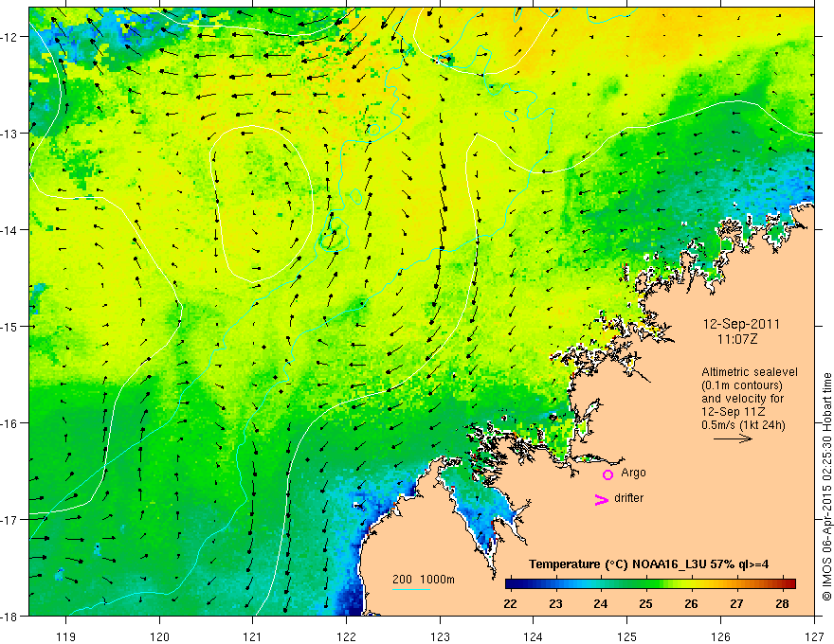Image resolution: width=834 pixels, height=644 pixels.
Task: Click the 25 tick label on colorbar
Action: click(x=645, y=603)
